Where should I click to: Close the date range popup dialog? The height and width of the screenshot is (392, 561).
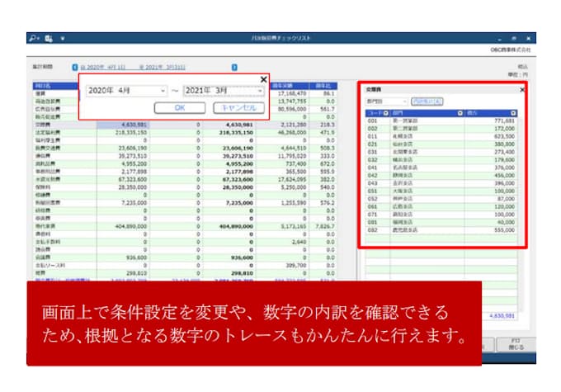(263, 79)
